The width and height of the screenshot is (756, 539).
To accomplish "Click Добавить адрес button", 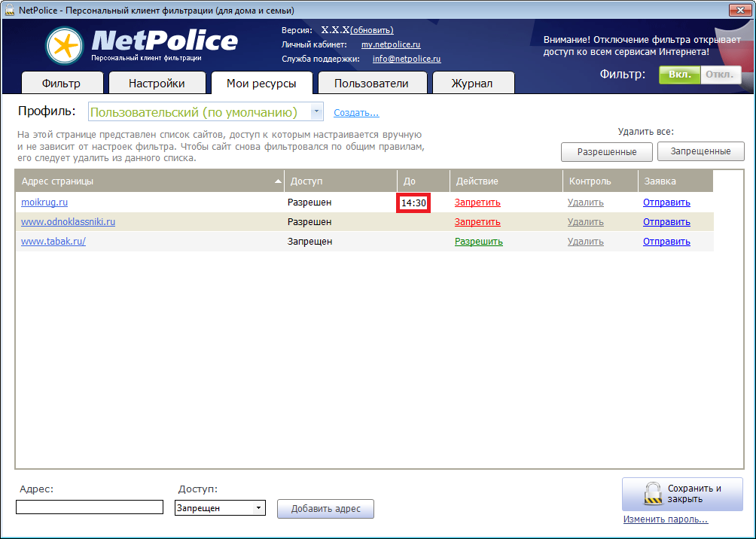I will [325, 509].
